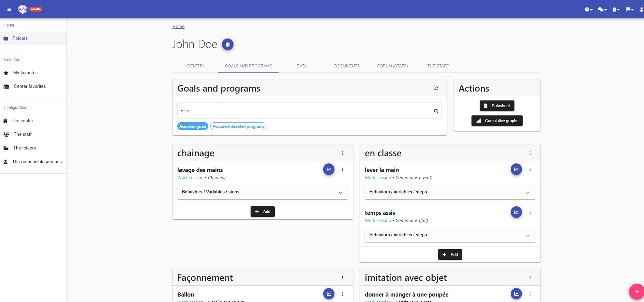Screen dimensions: 644x302
Task: Click the application logo in header
Action: pyautogui.click(x=23, y=9)
